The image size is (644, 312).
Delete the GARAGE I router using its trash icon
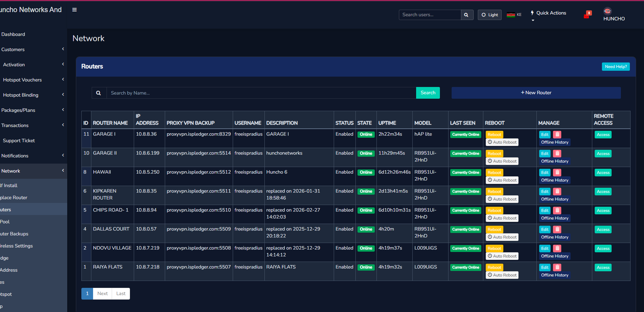click(x=557, y=134)
